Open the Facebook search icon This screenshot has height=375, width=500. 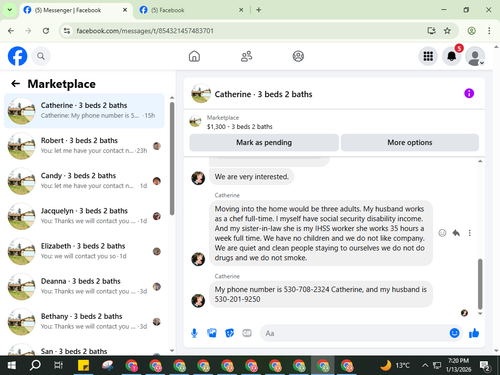[x=41, y=56]
